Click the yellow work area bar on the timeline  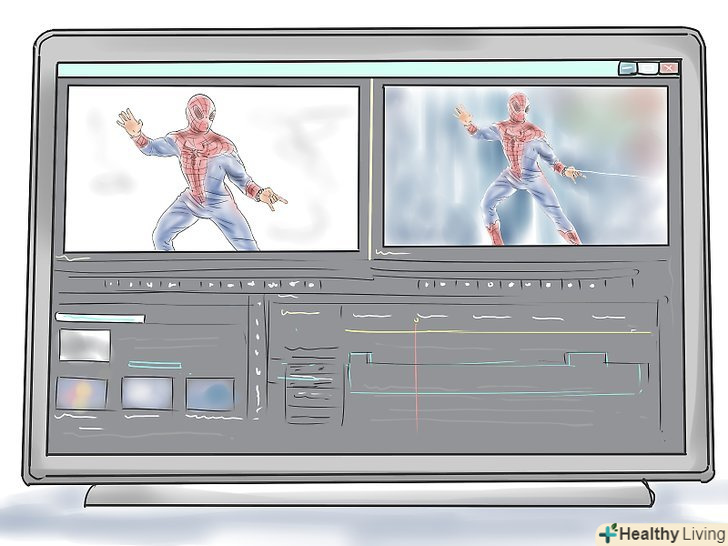[500, 332]
